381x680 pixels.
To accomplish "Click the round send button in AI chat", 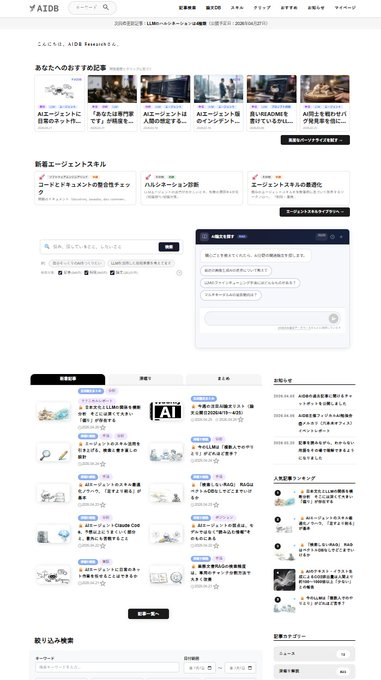I will [333, 319].
